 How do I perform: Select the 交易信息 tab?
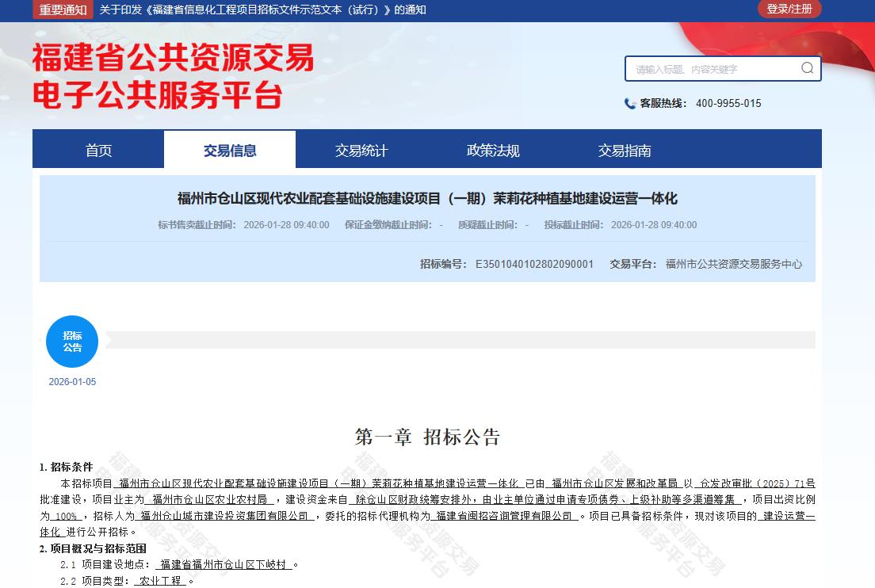230,150
